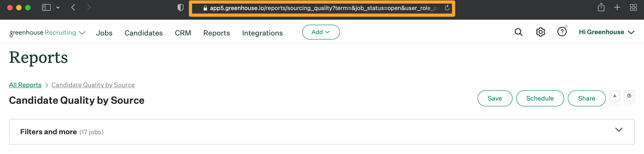Open the help question mark icon

coord(562,32)
